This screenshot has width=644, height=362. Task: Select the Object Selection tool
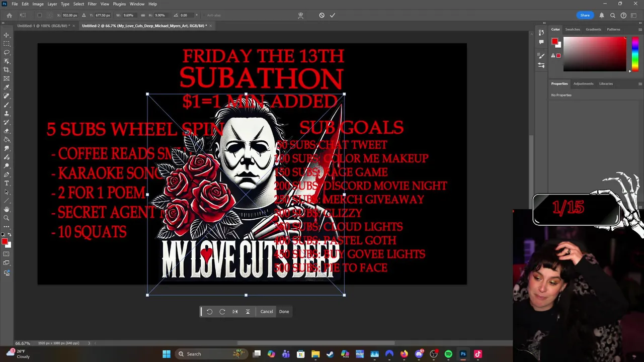[7, 61]
